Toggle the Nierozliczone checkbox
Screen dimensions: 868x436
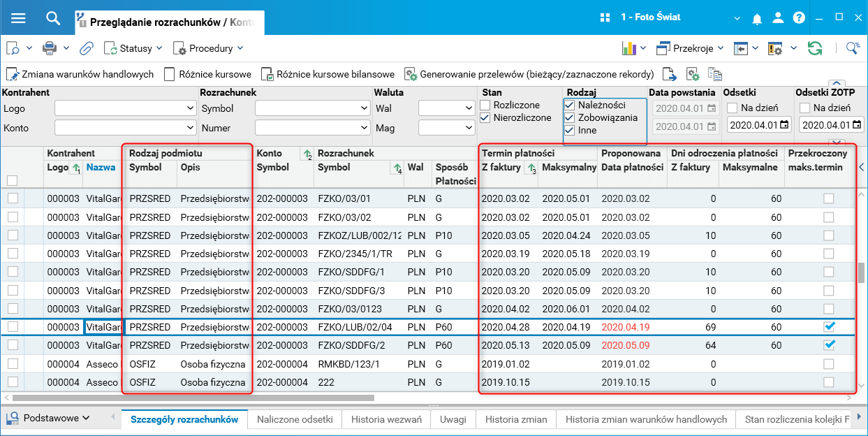[485, 118]
